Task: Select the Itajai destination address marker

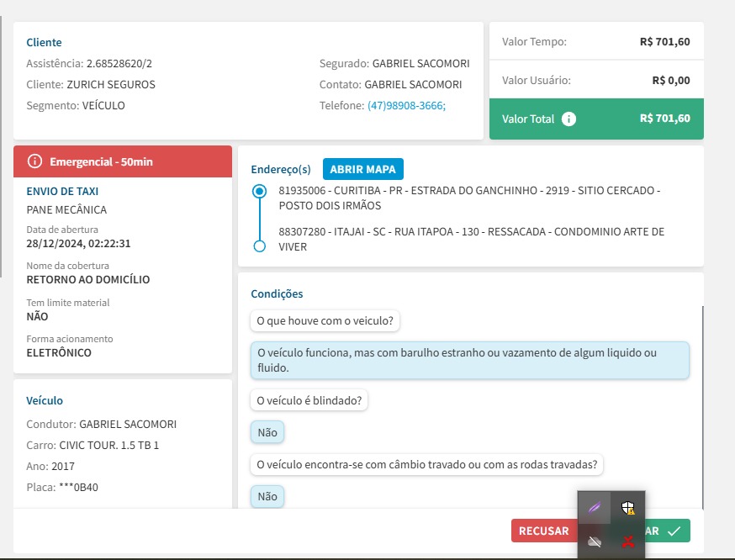Action: [260, 246]
